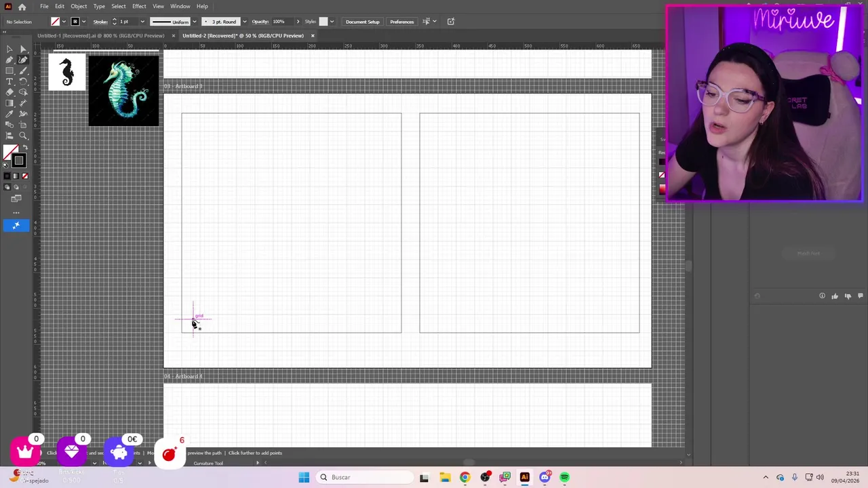
Task: Set paint mode to None
Action: (x=25, y=176)
